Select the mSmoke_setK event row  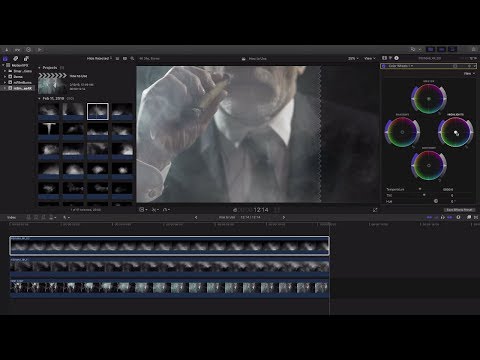click(18, 88)
